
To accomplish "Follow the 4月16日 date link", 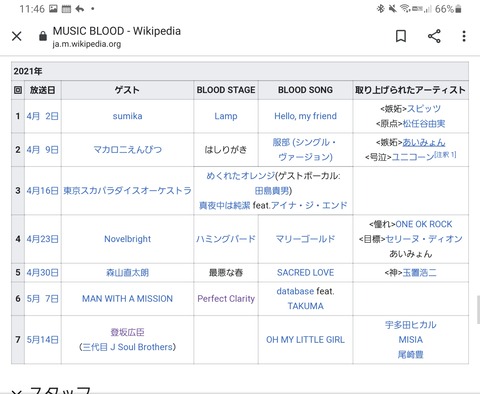I will point(42,191).
